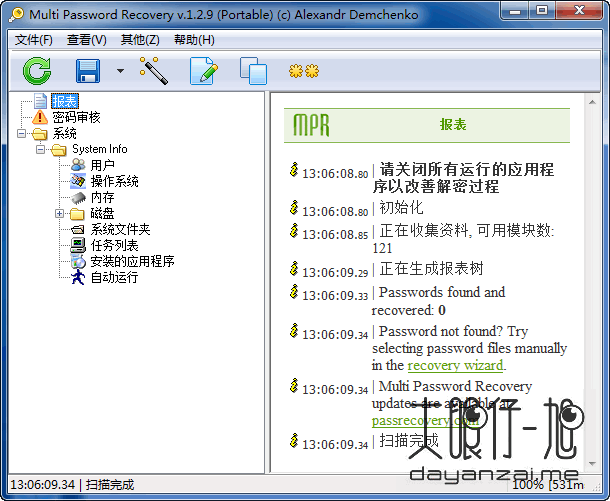Screen dimensions: 610x501
Task: Click the disc icon beside 安装的应用程序
Action: click(78, 261)
